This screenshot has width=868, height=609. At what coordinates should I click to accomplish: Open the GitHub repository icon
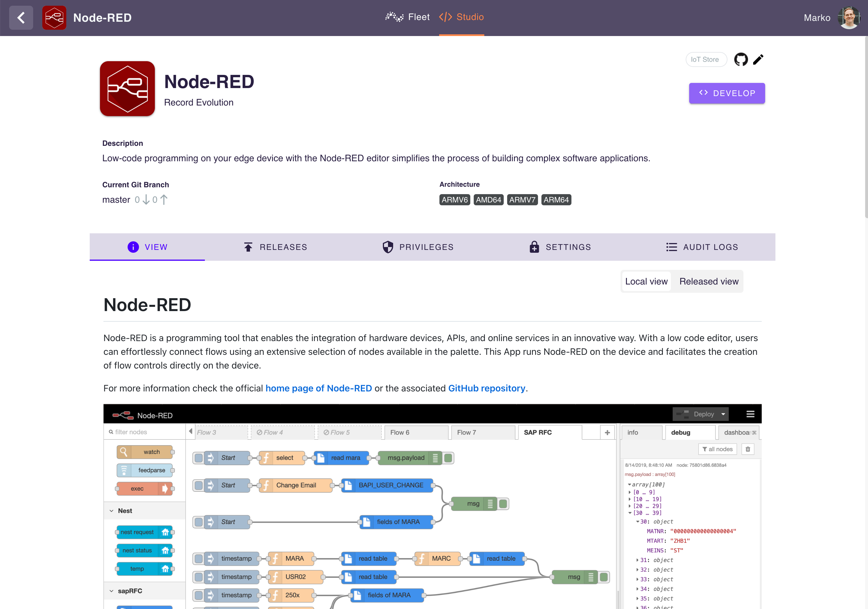click(x=741, y=60)
